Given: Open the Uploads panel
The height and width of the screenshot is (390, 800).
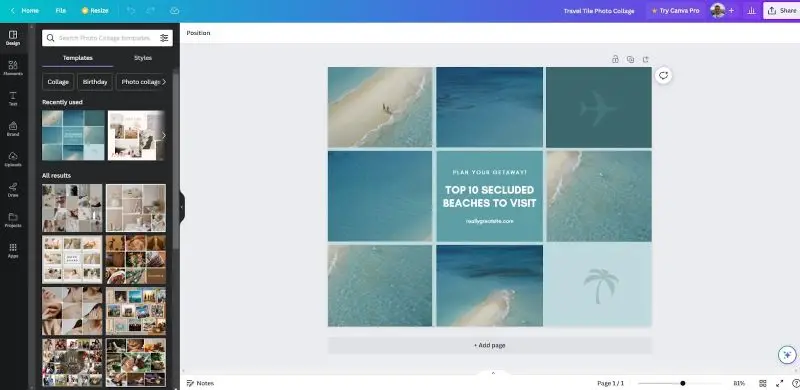Looking at the screenshot, I should (13, 159).
